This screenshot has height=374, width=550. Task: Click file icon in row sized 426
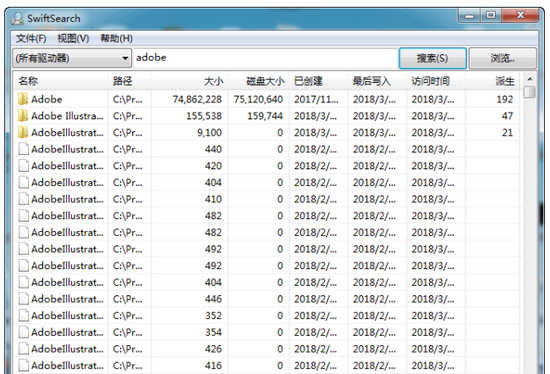click(23, 349)
